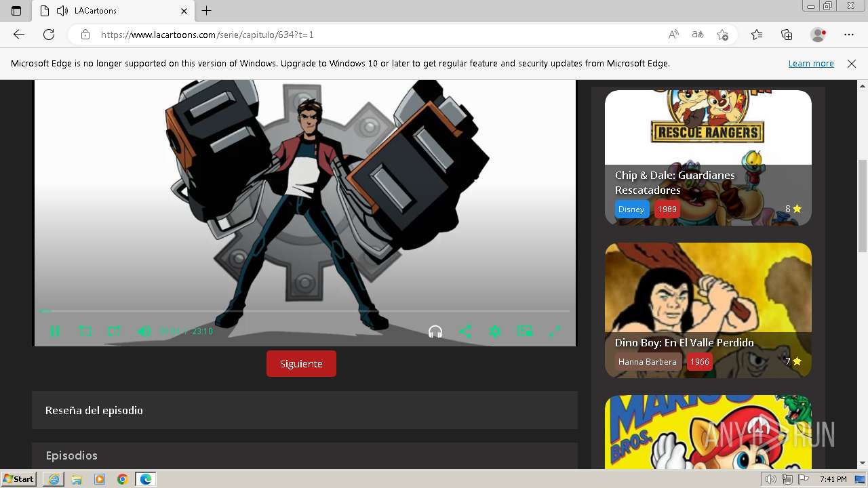View site information lock icon
Viewport: 868px width, 488px height.
click(x=85, y=35)
